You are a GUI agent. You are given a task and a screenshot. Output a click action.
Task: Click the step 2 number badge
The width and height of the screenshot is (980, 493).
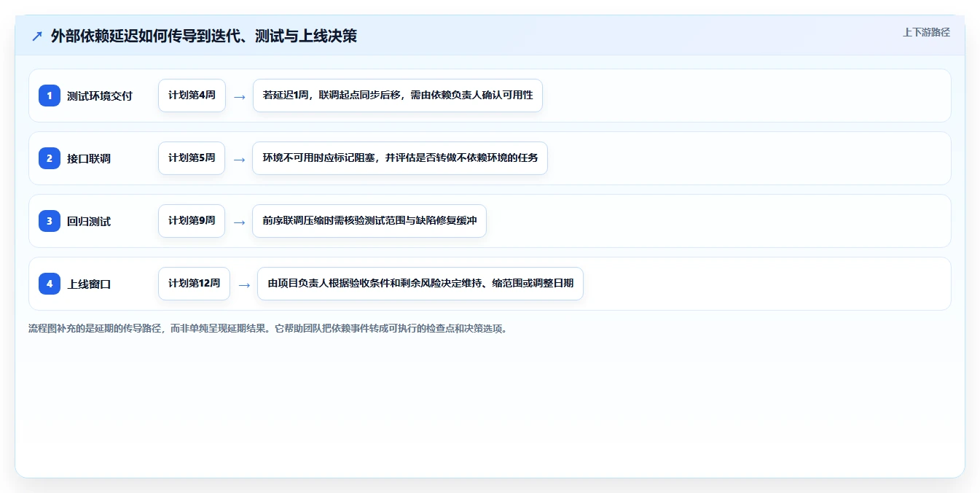point(50,158)
